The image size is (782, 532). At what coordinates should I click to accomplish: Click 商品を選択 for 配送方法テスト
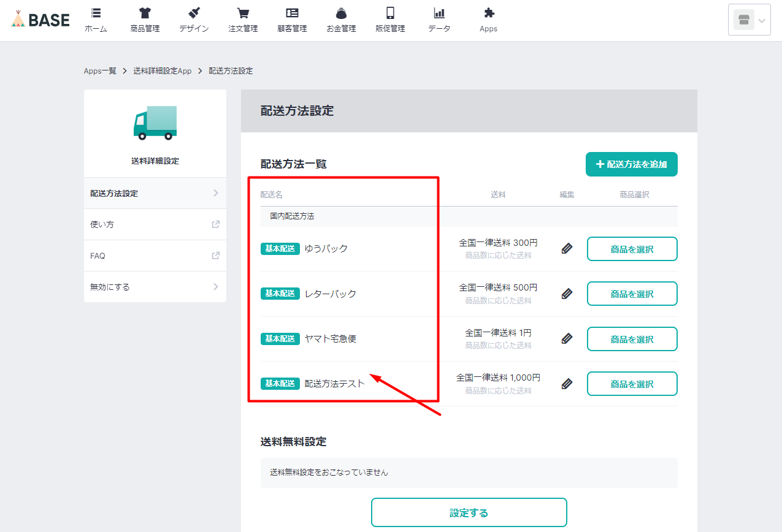point(632,384)
